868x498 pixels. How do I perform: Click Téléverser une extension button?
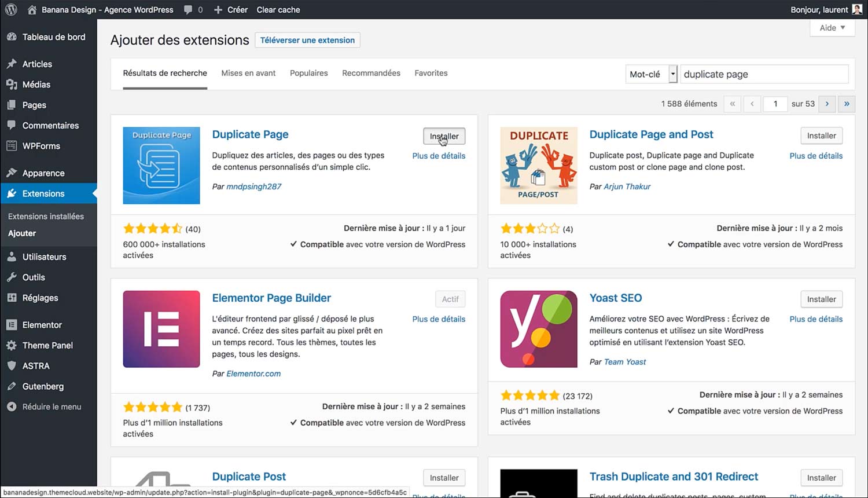tap(307, 40)
